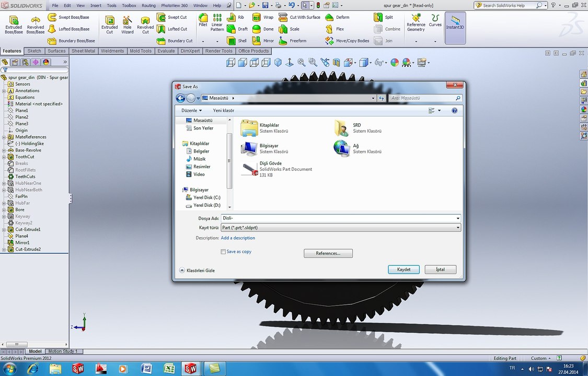Choose the Dome feature
The image size is (588, 376).
click(x=262, y=29)
